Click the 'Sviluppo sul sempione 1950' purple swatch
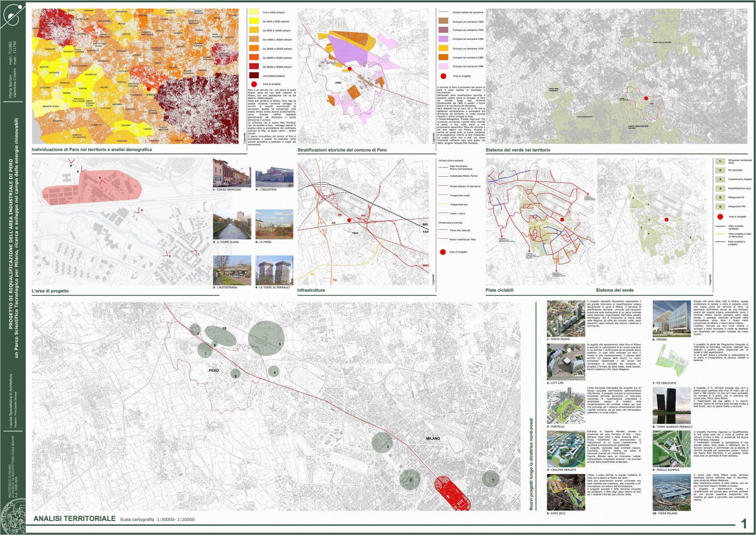This screenshot has height=535, width=756. (443, 39)
